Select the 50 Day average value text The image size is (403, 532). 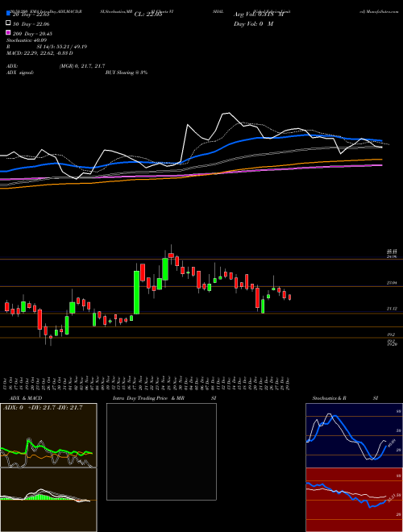pyautogui.click(x=32, y=23)
